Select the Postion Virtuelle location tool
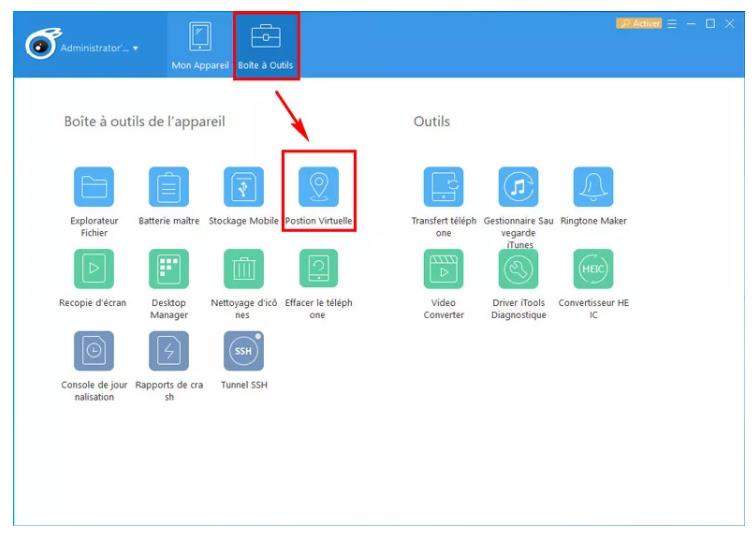The height and width of the screenshot is (536, 753). (318, 187)
